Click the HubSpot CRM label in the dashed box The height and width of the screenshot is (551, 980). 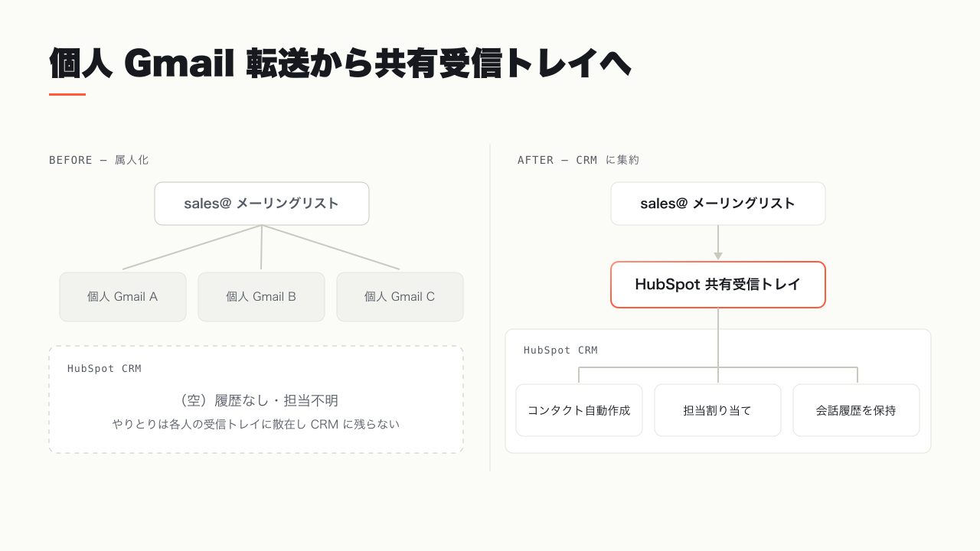(104, 369)
